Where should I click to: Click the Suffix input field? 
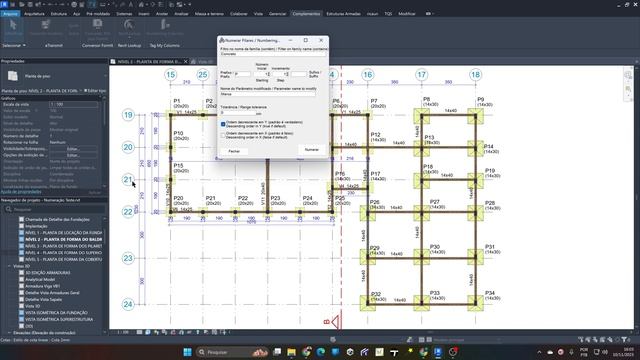299,74
